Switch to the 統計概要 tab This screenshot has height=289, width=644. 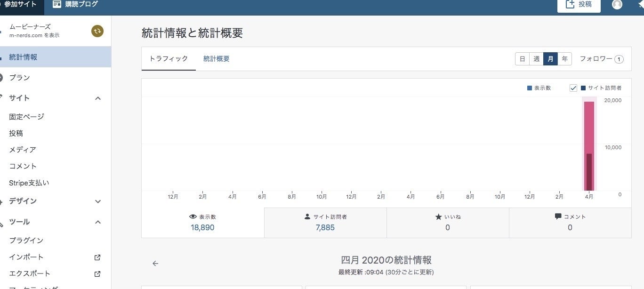217,59
